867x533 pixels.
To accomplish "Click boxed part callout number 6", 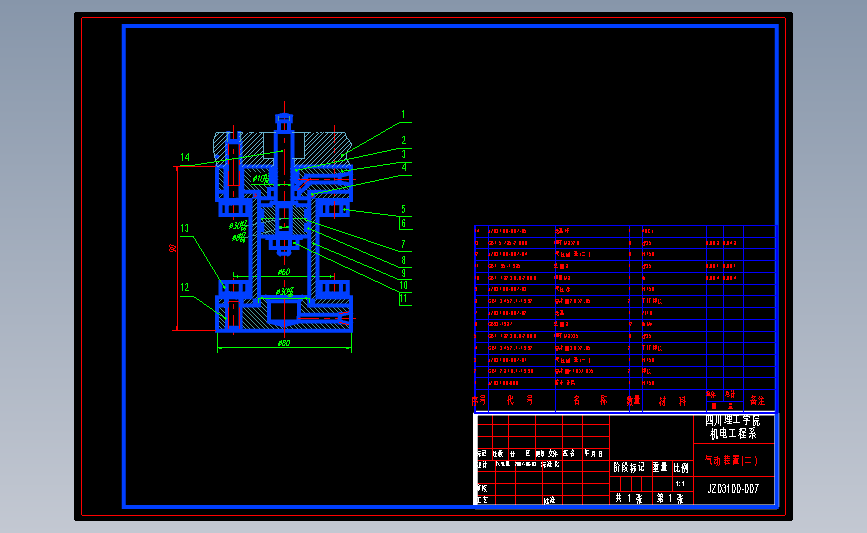I will coord(404,223).
